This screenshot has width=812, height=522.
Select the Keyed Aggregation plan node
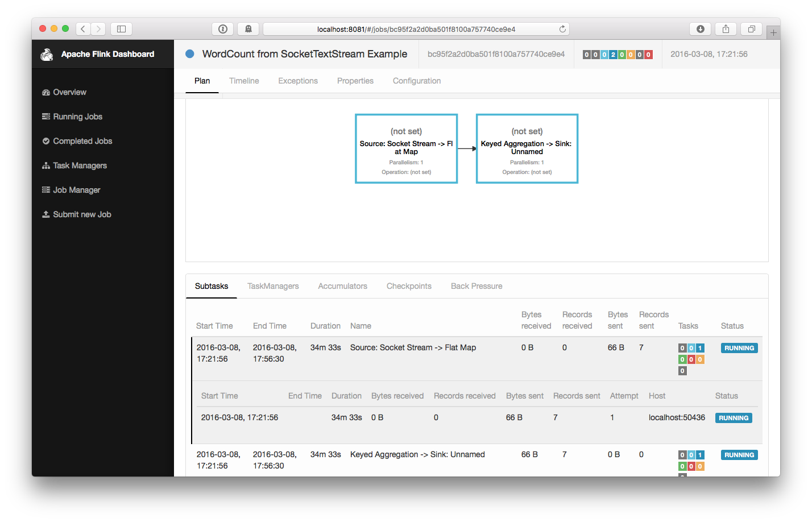tap(527, 148)
